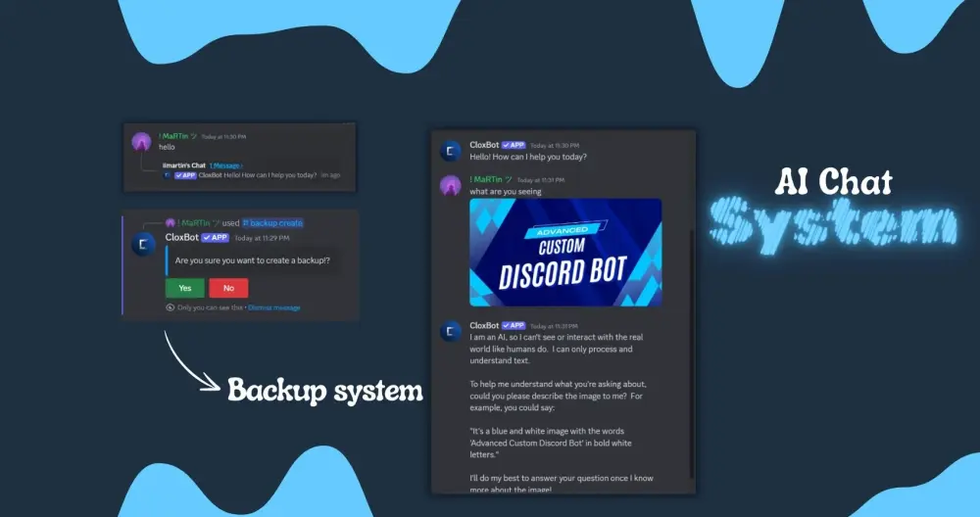Confirm backup with the green Yes button
The image size is (980, 517).
click(184, 288)
